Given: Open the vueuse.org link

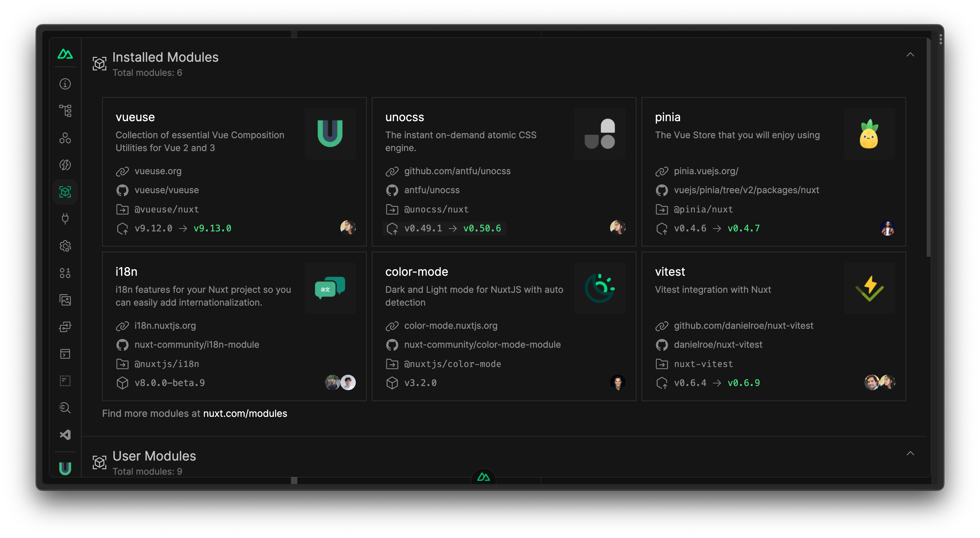Looking at the screenshot, I should [158, 171].
